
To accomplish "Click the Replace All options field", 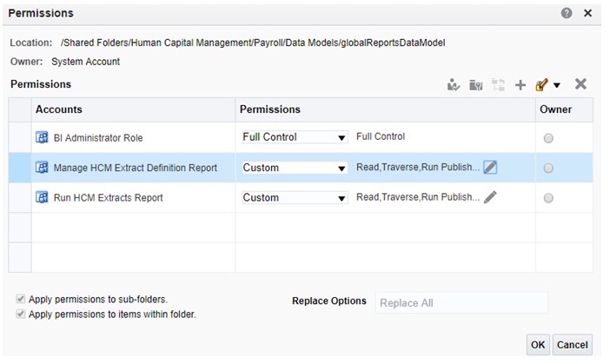I will (461, 303).
